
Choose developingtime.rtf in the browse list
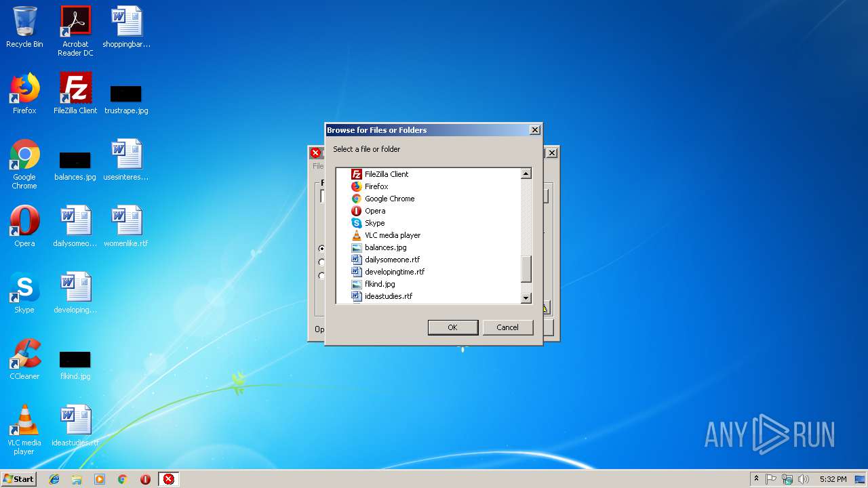tap(388, 272)
